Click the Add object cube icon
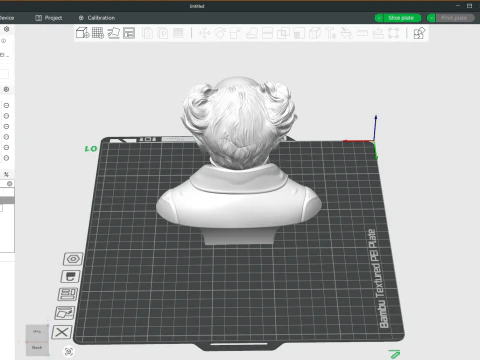This screenshot has height=360, width=480. [x=83, y=33]
